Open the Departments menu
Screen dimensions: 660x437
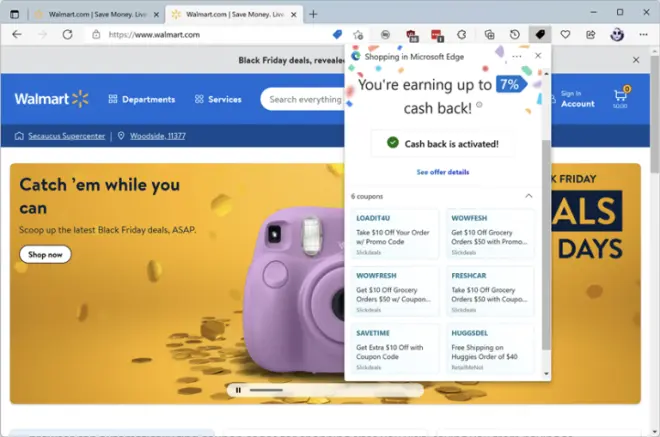point(142,99)
